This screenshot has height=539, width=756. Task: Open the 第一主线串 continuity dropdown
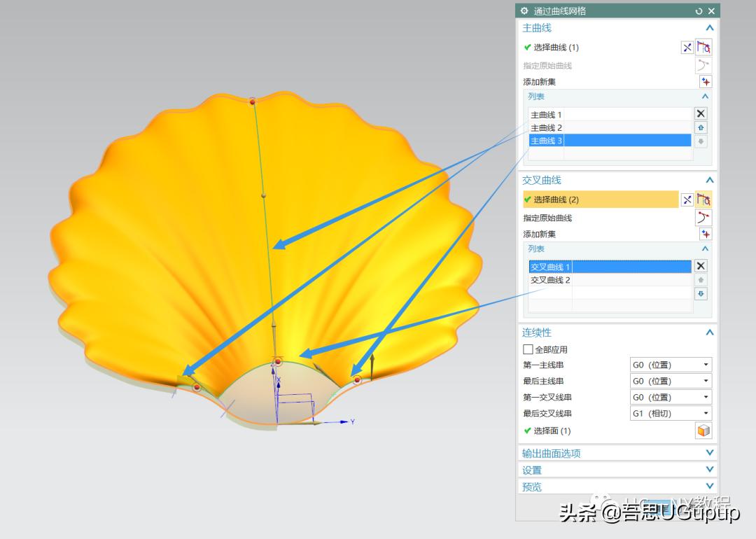(x=671, y=365)
